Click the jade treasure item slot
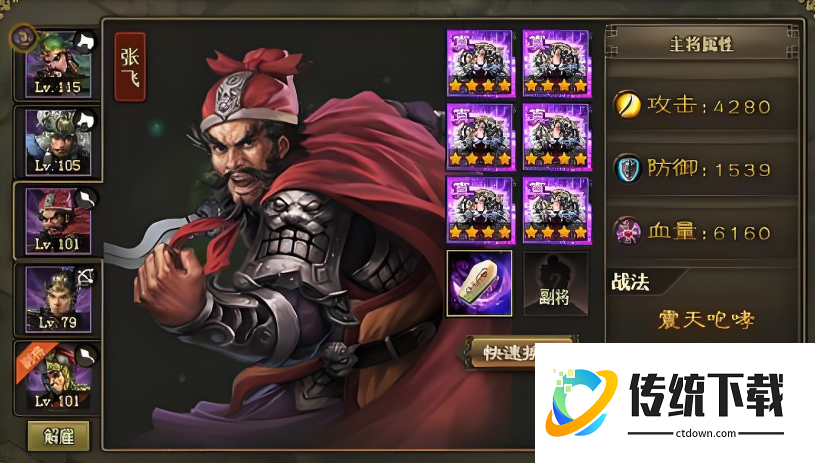This screenshot has width=815, height=463. click(x=479, y=283)
